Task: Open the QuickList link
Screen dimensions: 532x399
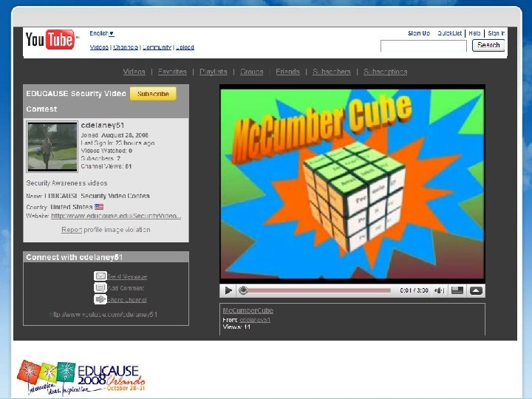Action: pos(449,33)
